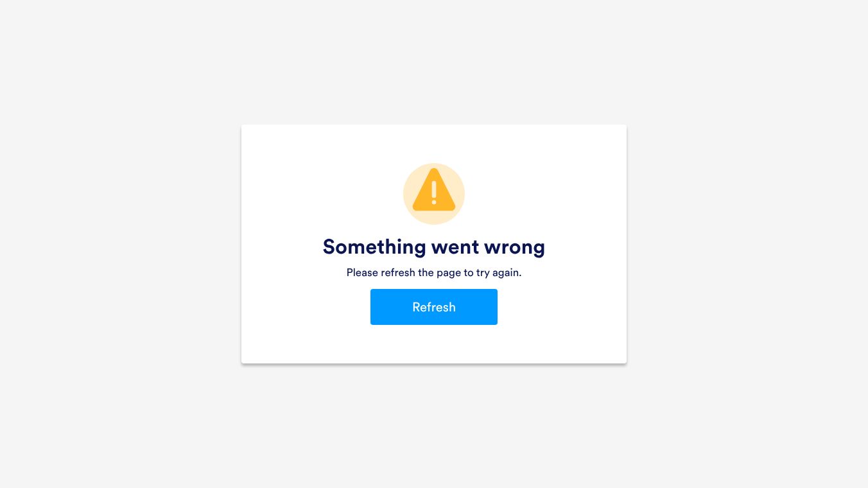Click the gray background outside the card

pos(116,244)
